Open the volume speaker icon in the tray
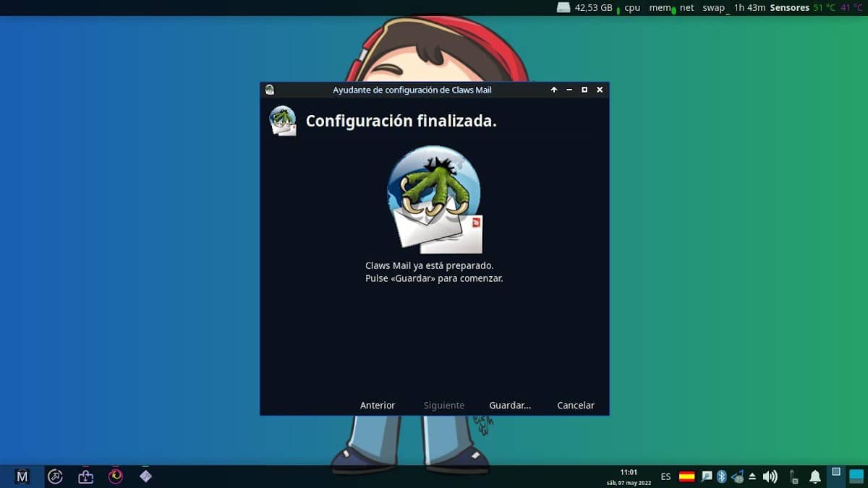868x488 pixels. (x=770, y=476)
